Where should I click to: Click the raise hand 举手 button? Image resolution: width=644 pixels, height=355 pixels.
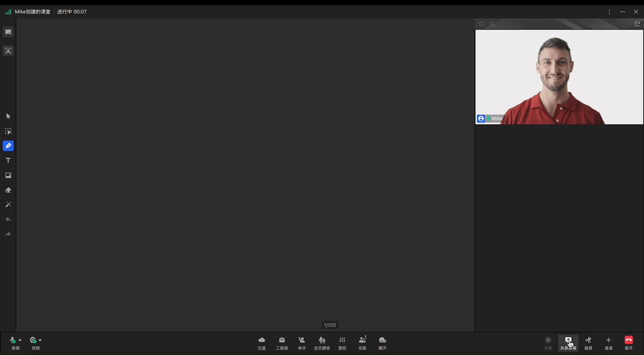click(x=302, y=343)
